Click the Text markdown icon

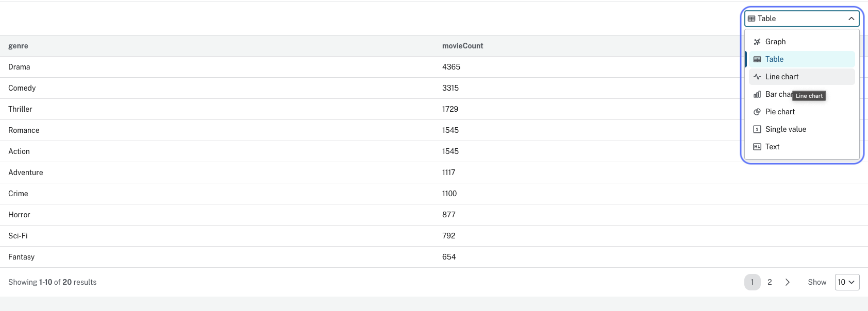[x=757, y=147]
